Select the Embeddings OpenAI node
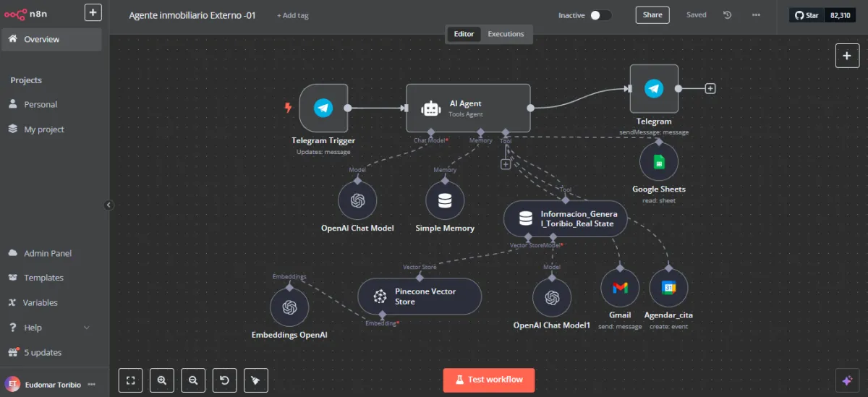 tap(289, 307)
